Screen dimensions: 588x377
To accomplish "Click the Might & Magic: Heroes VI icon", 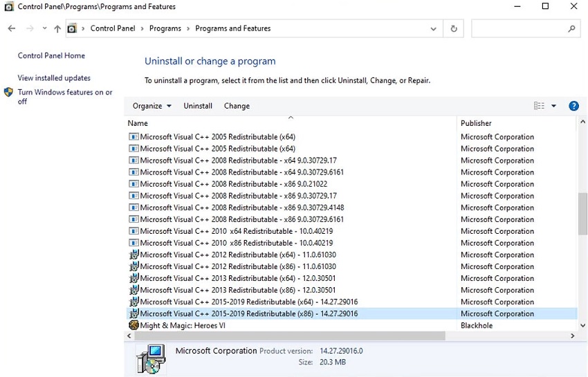I will 134,325.
